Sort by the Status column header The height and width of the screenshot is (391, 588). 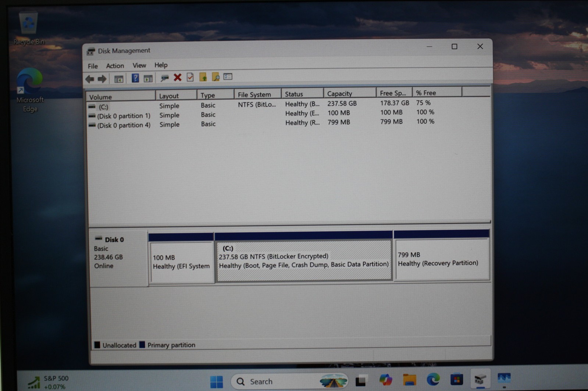pyautogui.click(x=302, y=94)
